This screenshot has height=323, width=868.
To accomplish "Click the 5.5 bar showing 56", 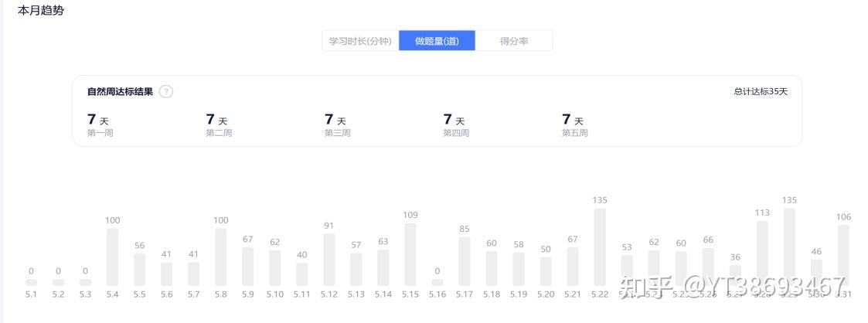I will [x=139, y=269].
